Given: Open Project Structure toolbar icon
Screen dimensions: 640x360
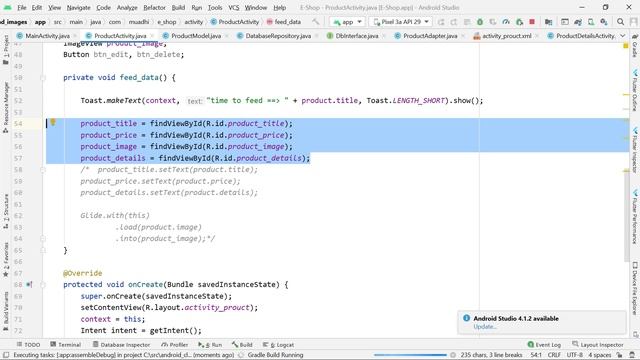Looking at the screenshot, I should [549, 22].
